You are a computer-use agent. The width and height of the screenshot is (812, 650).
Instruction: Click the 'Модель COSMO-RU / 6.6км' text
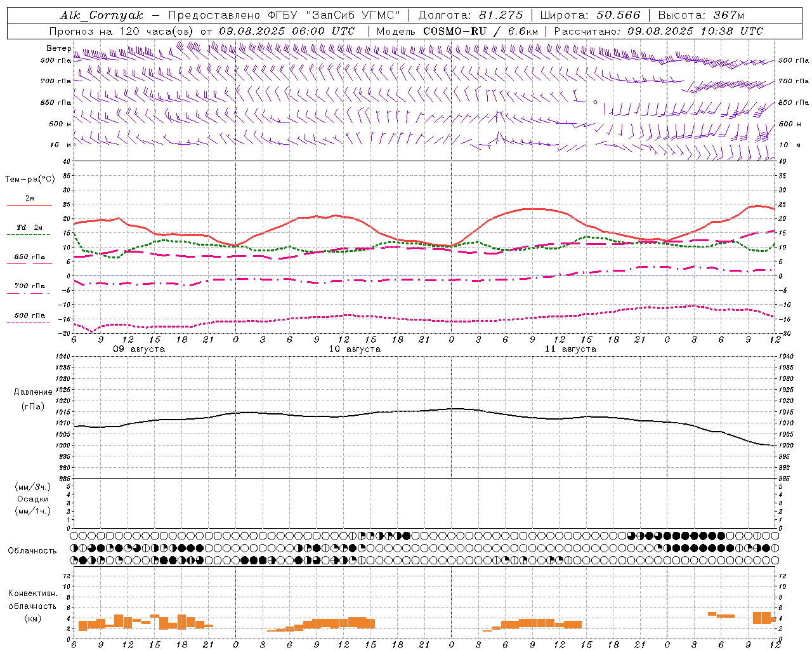pos(457,31)
